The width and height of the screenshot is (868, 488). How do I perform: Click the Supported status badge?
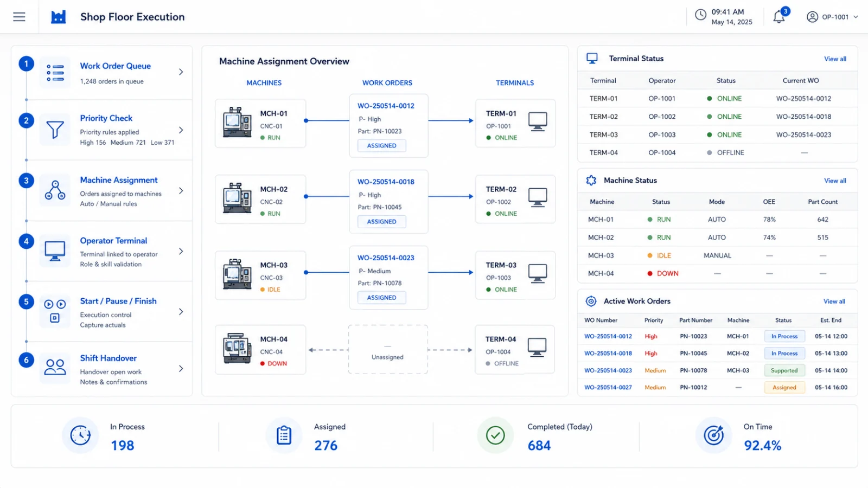(784, 371)
